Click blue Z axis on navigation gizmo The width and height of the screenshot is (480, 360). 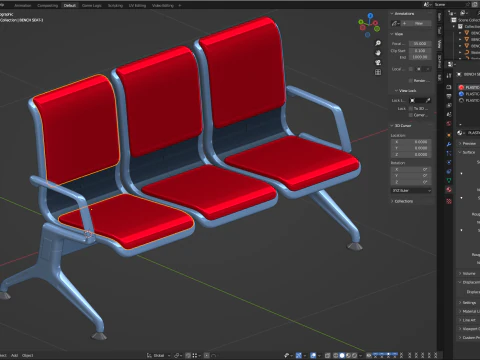(x=370, y=15)
